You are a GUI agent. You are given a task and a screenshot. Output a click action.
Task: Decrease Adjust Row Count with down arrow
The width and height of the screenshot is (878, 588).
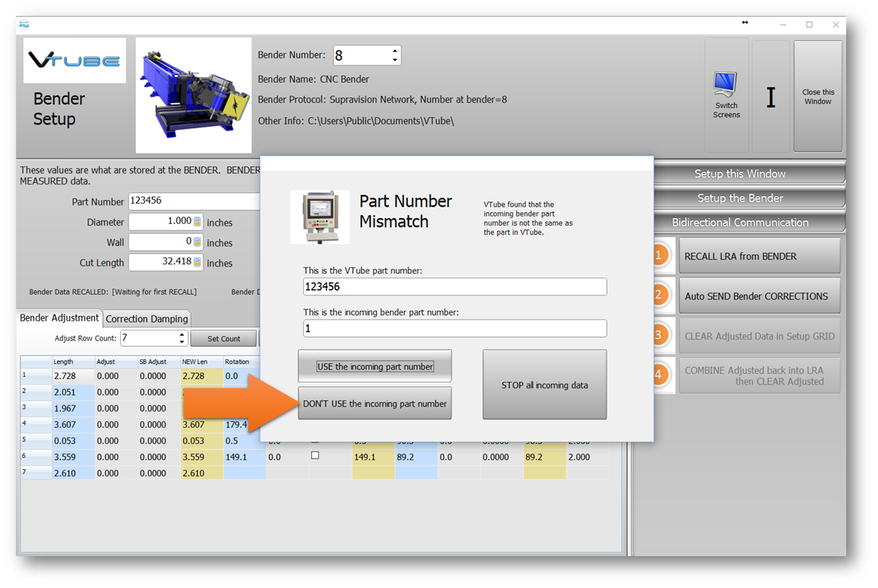[x=182, y=343]
